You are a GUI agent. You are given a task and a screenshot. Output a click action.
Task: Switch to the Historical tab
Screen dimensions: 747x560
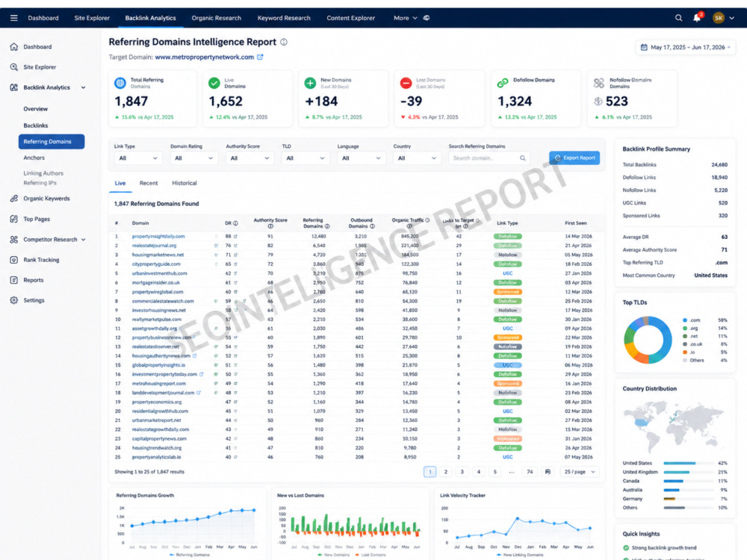pyautogui.click(x=185, y=183)
